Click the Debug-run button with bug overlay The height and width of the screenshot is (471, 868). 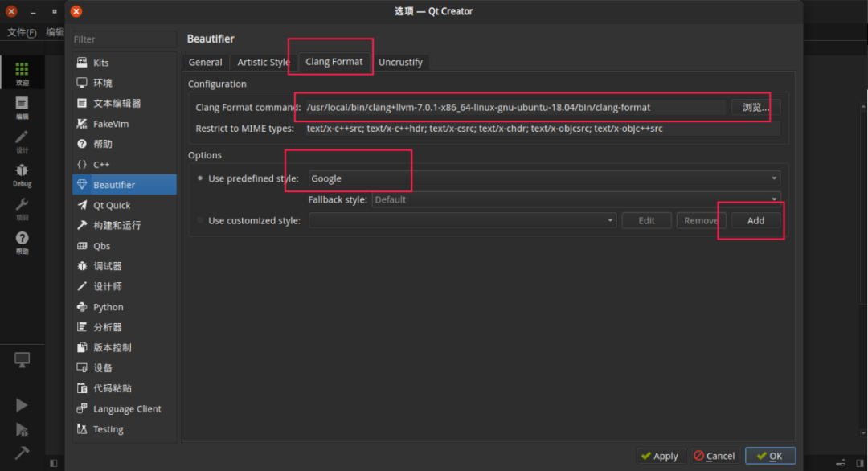(x=22, y=429)
